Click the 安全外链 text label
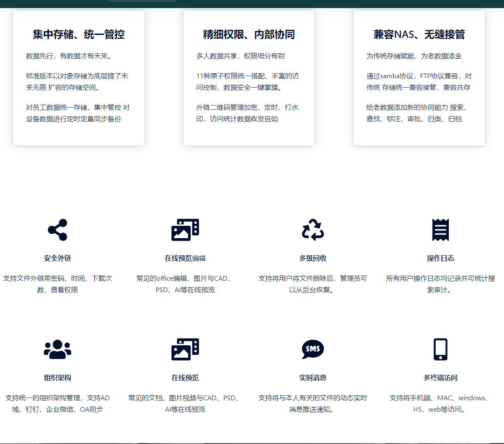 pos(58,257)
